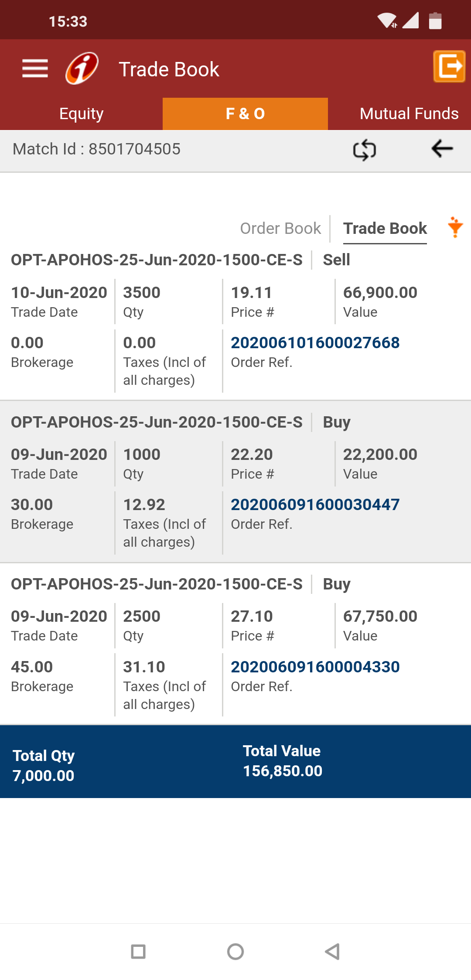Switch to Order Book view
471x980 pixels.
(x=280, y=228)
